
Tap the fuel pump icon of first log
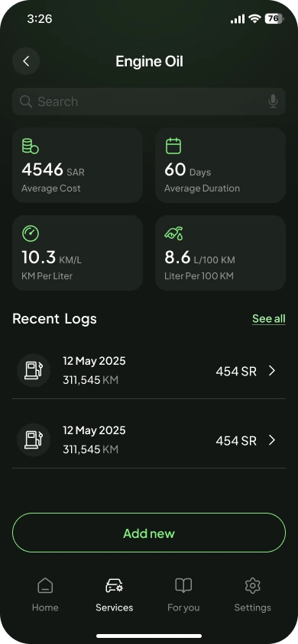(x=34, y=371)
